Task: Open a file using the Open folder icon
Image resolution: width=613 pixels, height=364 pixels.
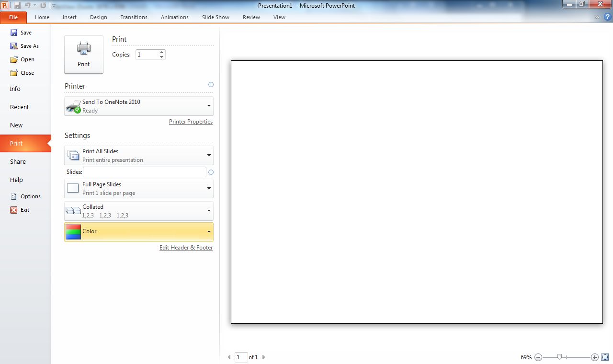Action: pos(14,59)
